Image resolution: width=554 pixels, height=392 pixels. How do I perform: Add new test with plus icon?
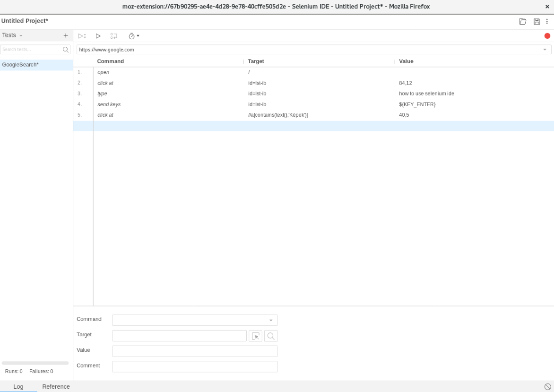pyautogui.click(x=65, y=36)
